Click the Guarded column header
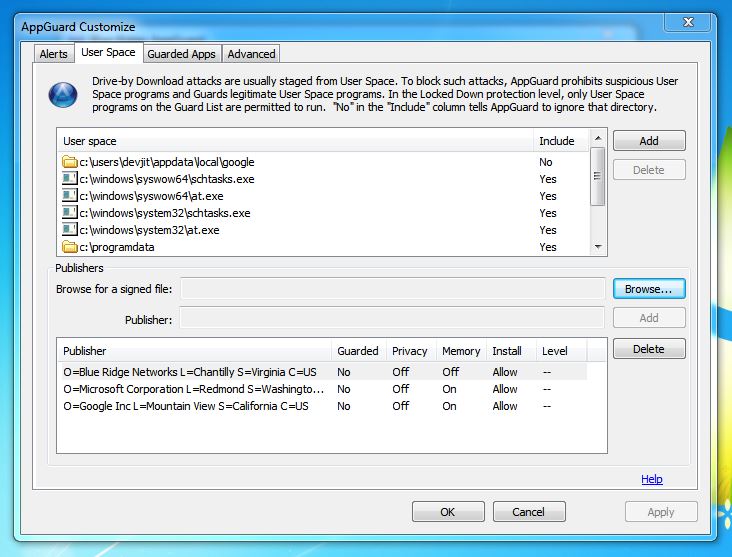The height and width of the screenshot is (557, 732). (359, 351)
